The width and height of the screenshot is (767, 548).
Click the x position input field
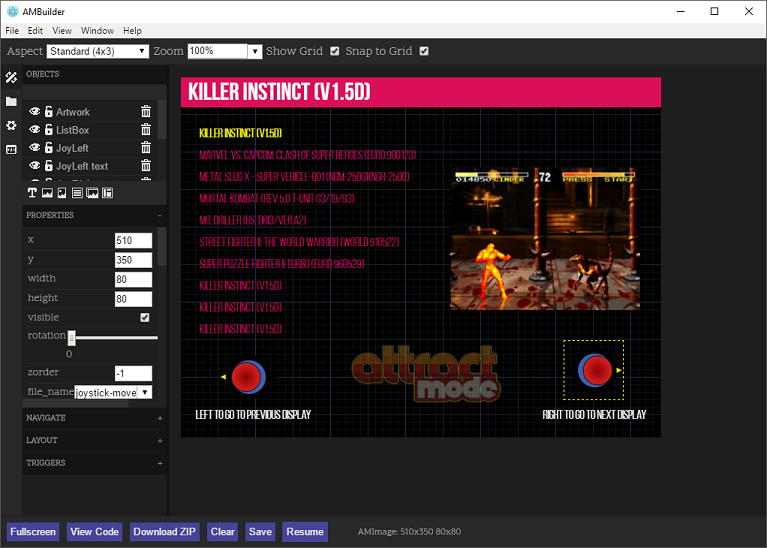(134, 240)
